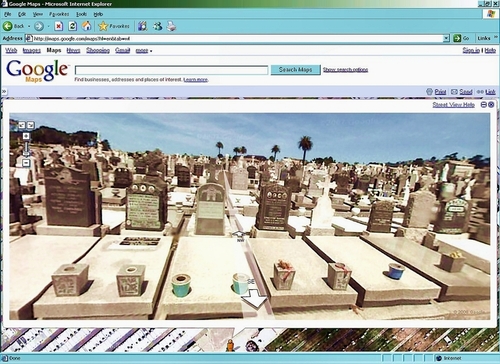Click the page icon in the Address bar
Screen dimensions: 500x364
pyautogui.click(x=29, y=38)
